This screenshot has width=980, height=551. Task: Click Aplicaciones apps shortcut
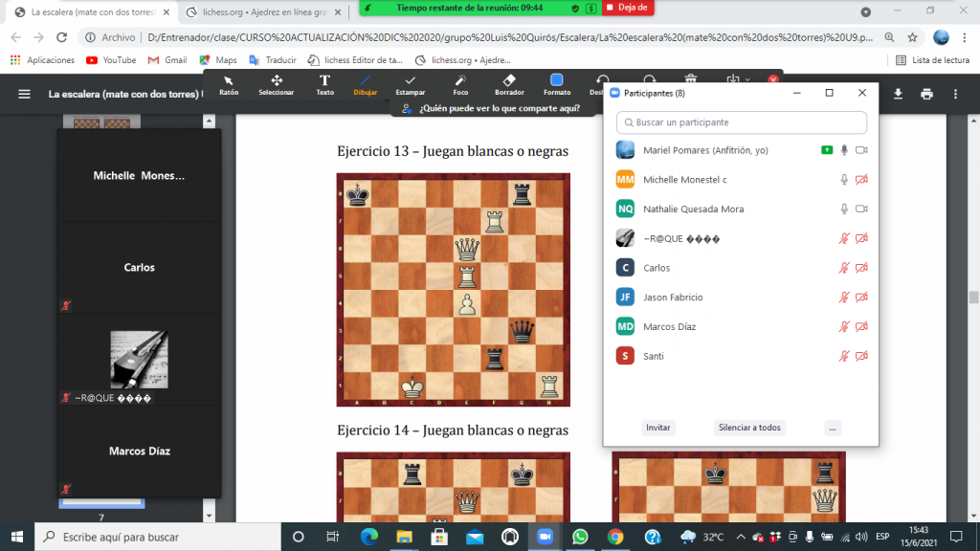coord(42,60)
